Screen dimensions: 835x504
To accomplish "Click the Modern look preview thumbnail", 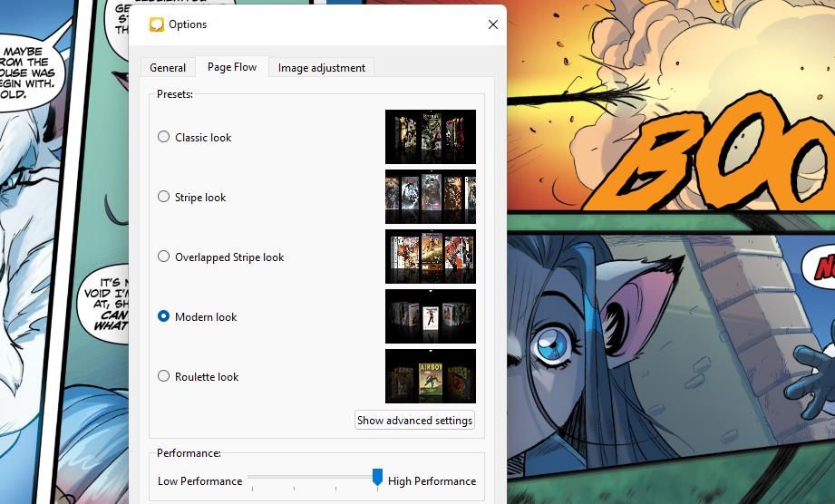I will (431, 316).
